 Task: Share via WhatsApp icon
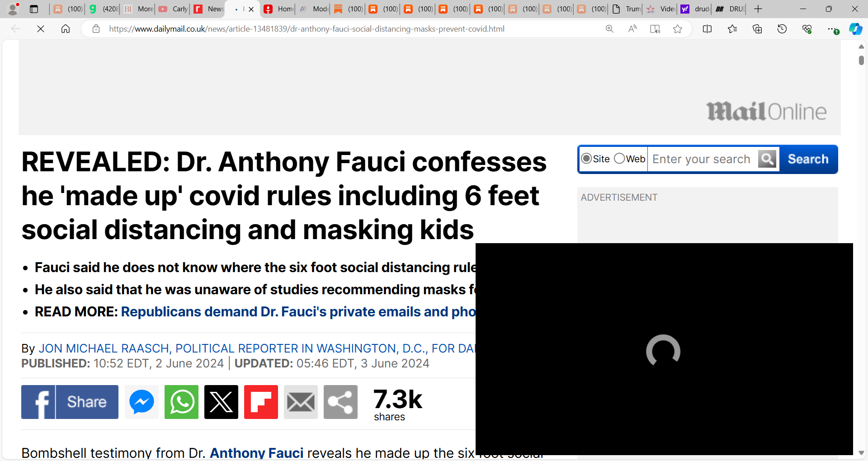tap(181, 402)
